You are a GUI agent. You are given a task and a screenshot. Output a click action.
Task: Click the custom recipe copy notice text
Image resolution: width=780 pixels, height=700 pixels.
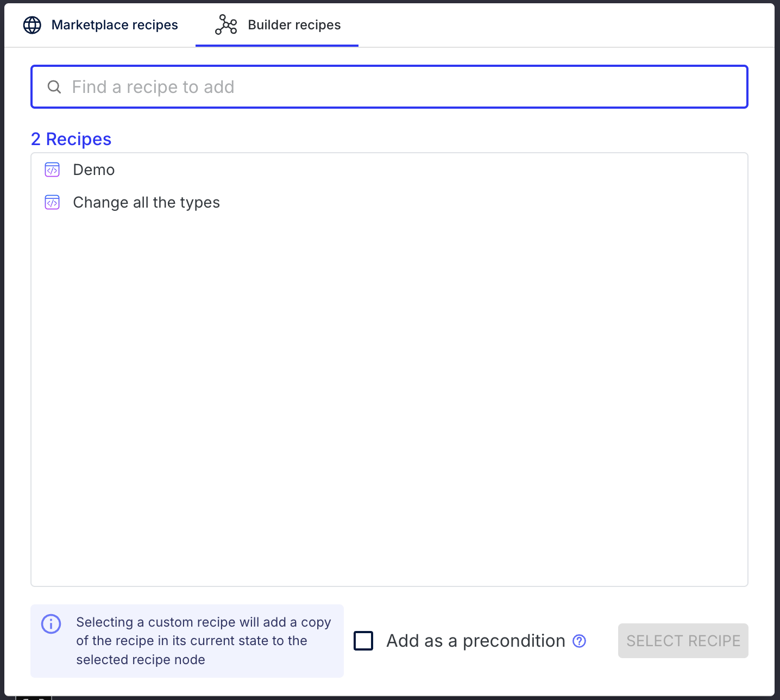pyautogui.click(x=204, y=641)
